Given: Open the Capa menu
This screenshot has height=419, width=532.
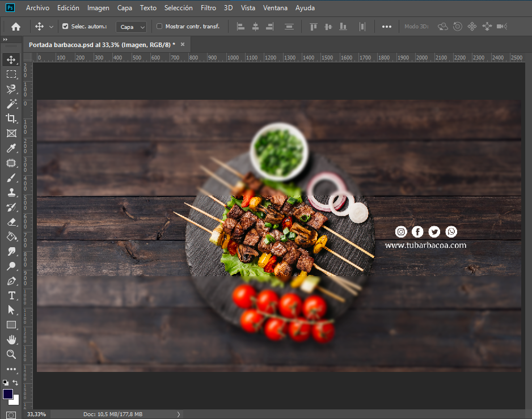Looking at the screenshot, I should [125, 8].
